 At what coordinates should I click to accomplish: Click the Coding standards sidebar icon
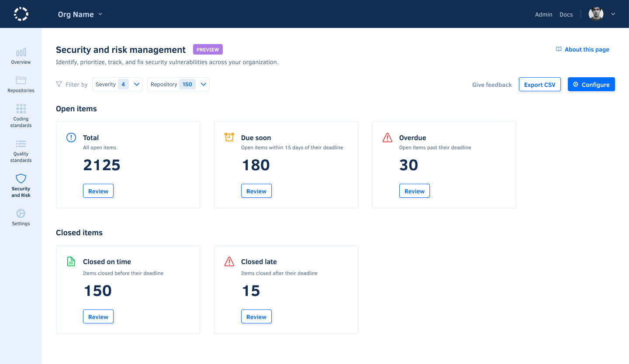pyautogui.click(x=21, y=108)
